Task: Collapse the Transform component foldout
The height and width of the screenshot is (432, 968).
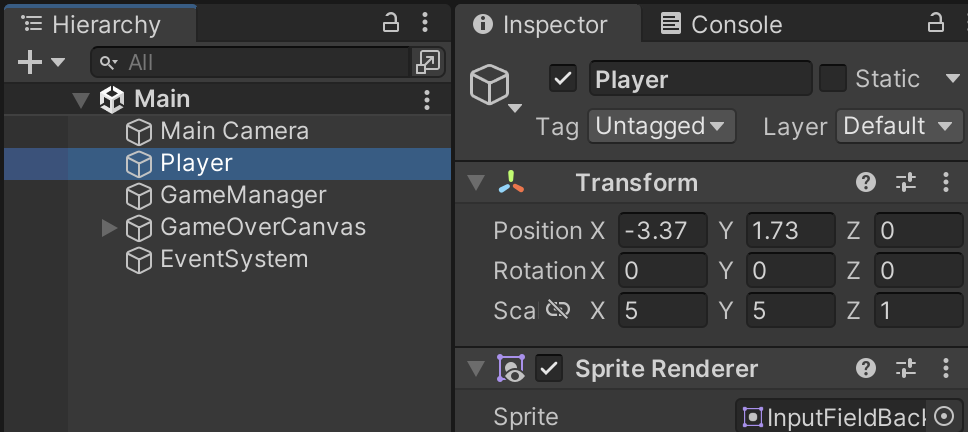Action: (x=477, y=183)
